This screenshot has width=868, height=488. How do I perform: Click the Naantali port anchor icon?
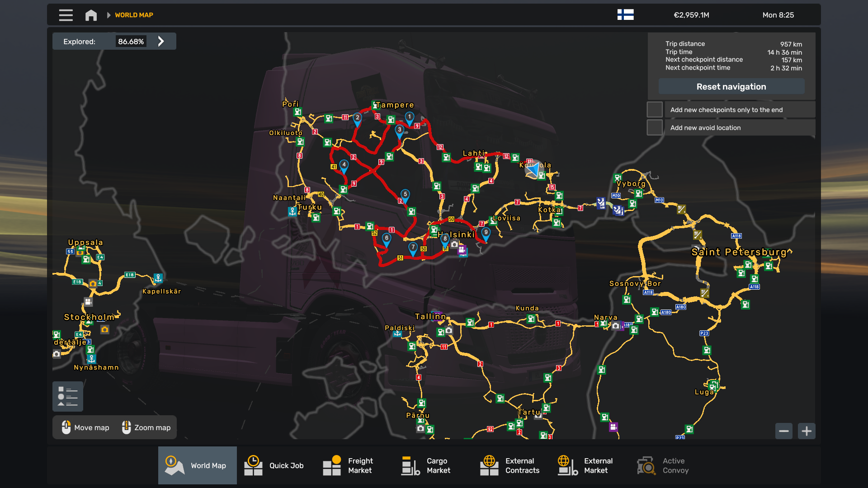coord(292,211)
